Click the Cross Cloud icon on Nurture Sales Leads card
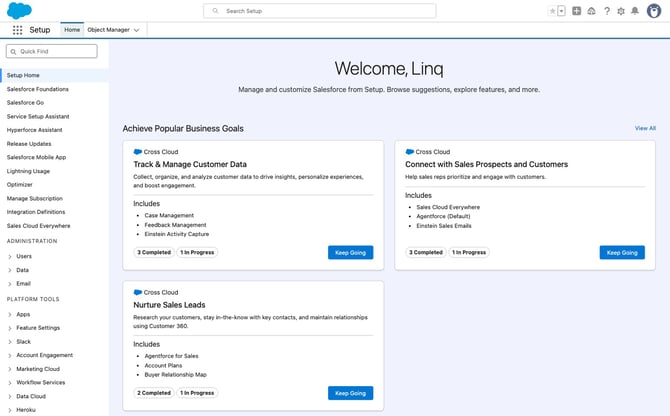The image size is (670, 416). point(138,292)
